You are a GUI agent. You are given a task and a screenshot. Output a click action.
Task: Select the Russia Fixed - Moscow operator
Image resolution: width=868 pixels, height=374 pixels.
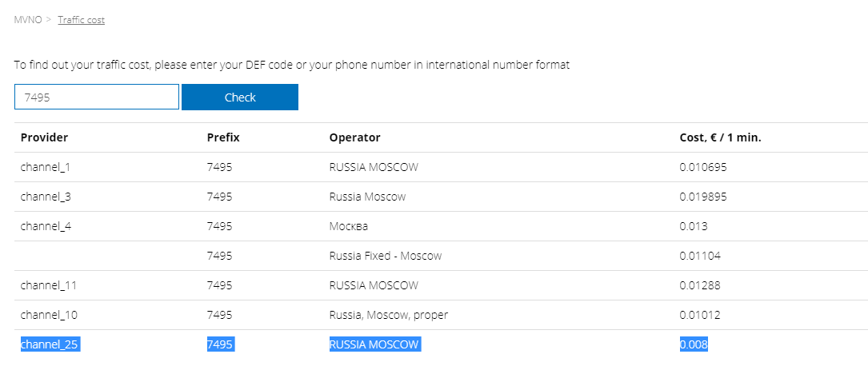coord(386,256)
